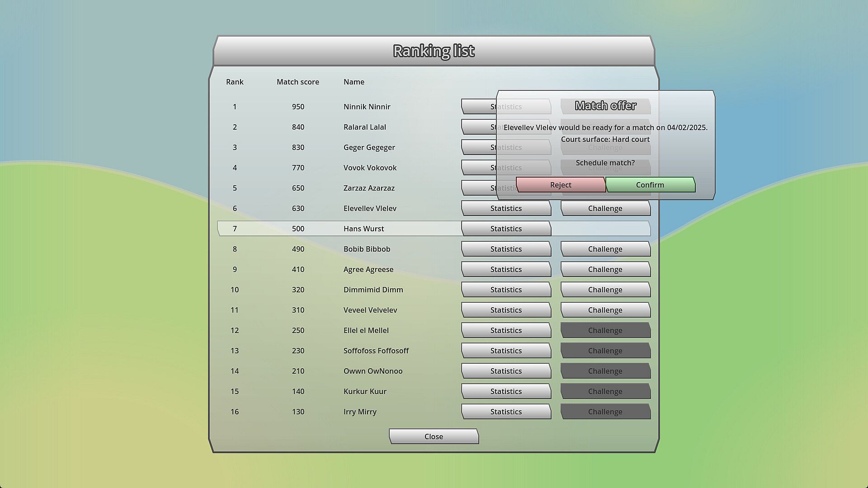The width and height of the screenshot is (868, 488).
Task: View statistics for Elevellev Vlelev
Action: click(506, 208)
